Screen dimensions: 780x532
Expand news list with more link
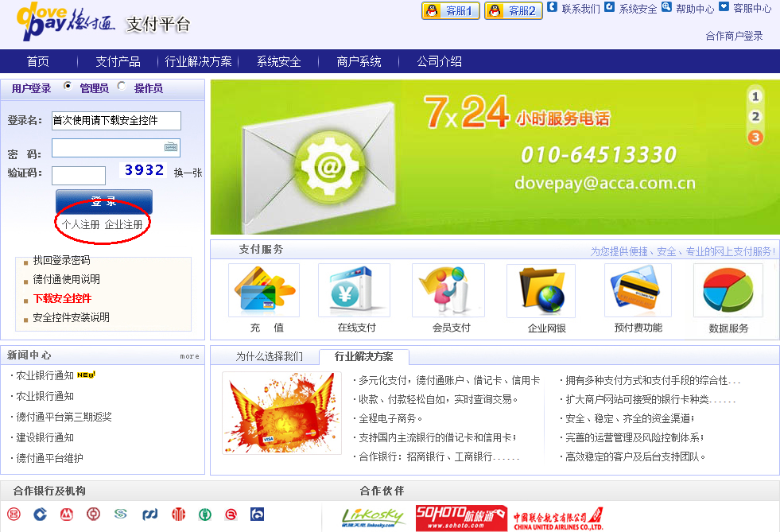point(189,356)
